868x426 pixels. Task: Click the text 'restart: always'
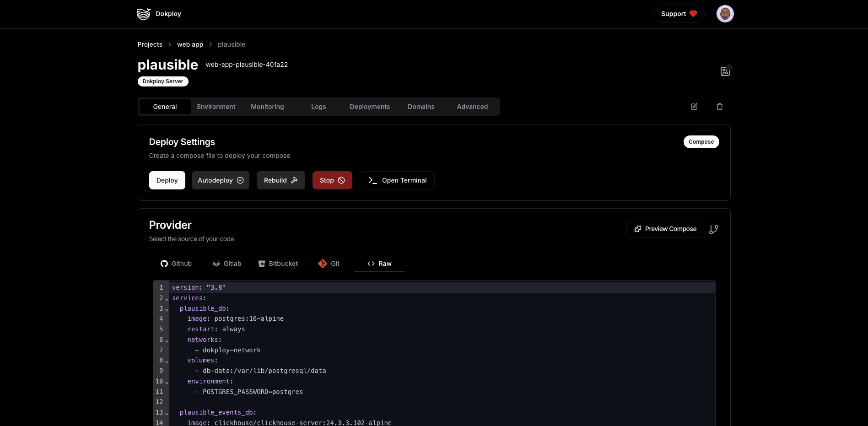click(216, 329)
